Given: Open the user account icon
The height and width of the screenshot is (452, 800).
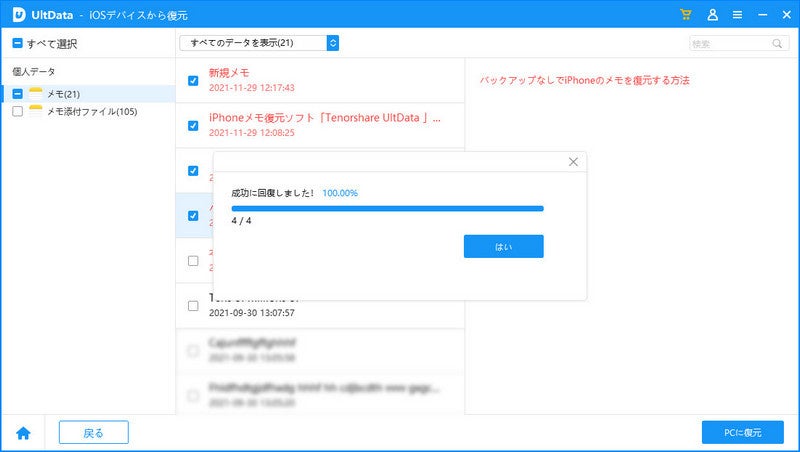Looking at the screenshot, I should tap(713, 15).
